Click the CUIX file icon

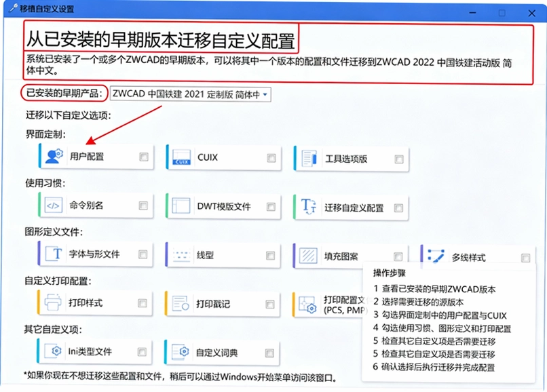coord(182,157)
